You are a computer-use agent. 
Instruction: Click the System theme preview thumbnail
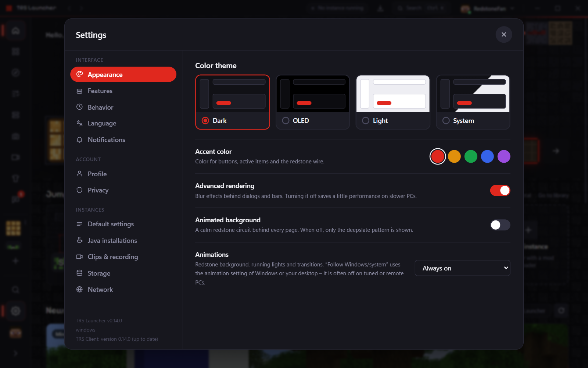pyautogui.click(x=473, y=94)
